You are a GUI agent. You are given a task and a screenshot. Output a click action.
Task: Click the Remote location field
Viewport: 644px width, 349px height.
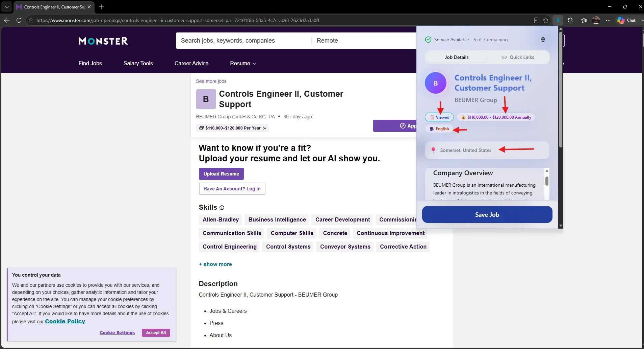point(364,41)
